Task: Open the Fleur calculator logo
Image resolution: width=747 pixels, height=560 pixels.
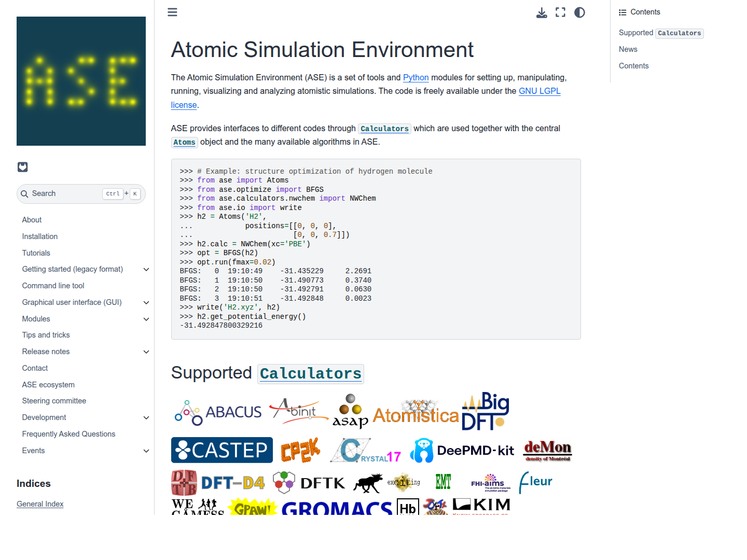Action: pos(535,483)
